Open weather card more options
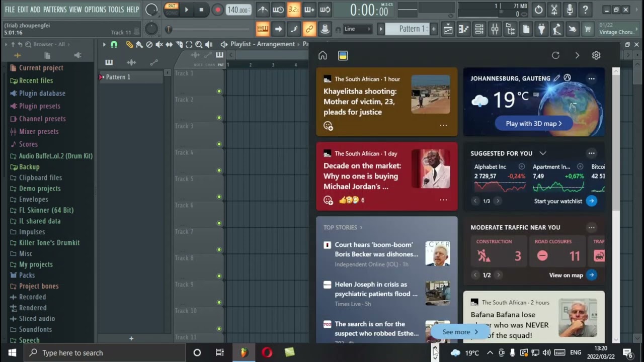 click(x=591, y=78)
